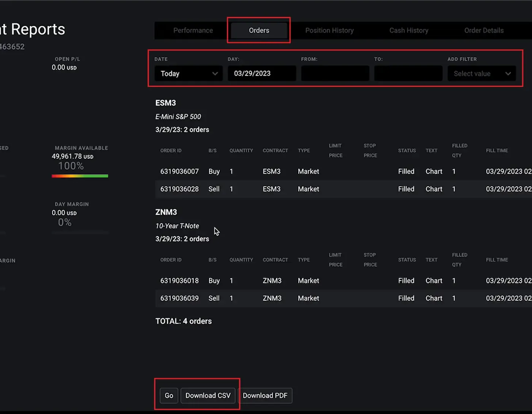This screenshot has width=532, height=414.
Task: Click the ESM3 section heading
Action: tap(166, 103)
